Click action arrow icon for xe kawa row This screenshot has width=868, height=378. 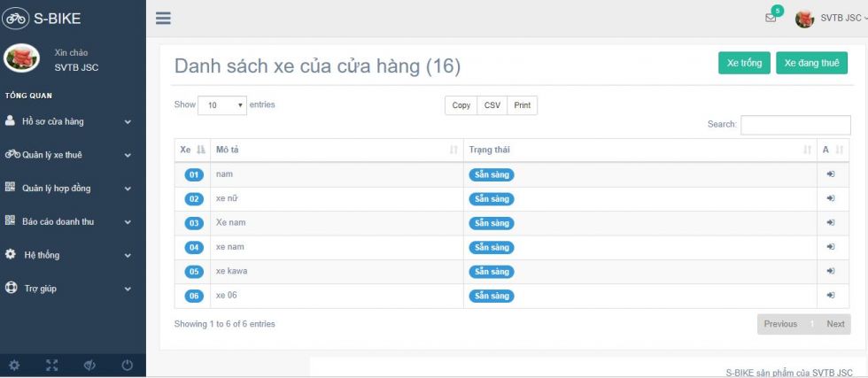click(831, 271)
